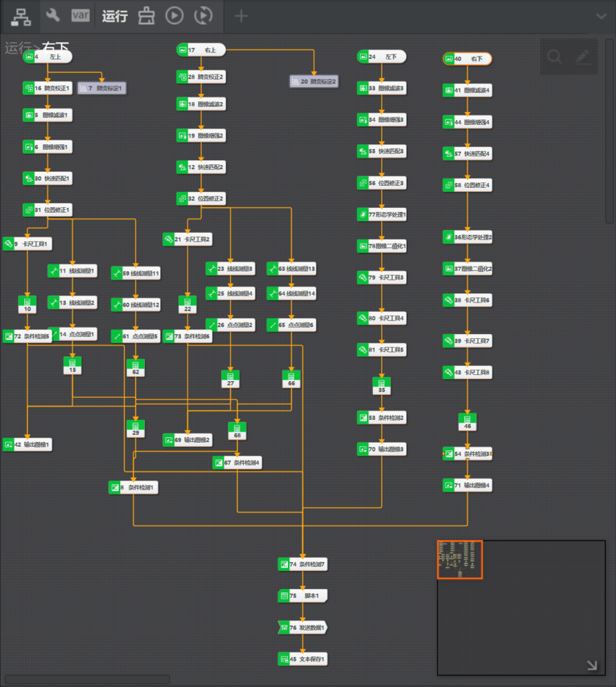Open the flow structure icon in toolbar
The image size is (616, 687).
(21, 17)
